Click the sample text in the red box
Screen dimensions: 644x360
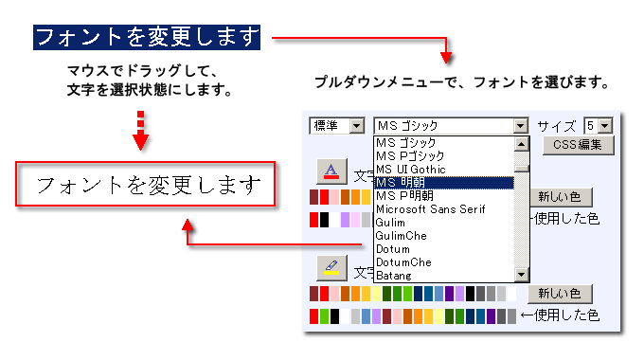[x=149, y=185]
